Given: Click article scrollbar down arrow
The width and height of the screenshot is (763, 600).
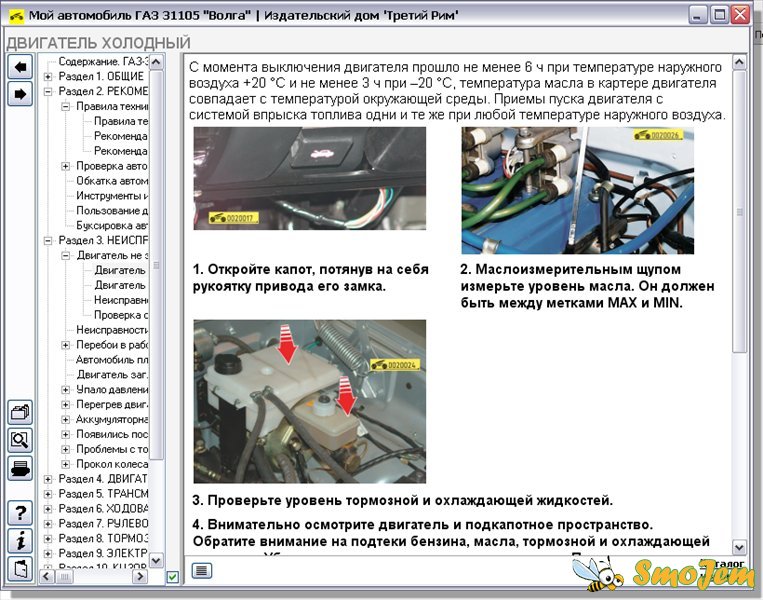Looking at the screenshot, I should point(739,547).
